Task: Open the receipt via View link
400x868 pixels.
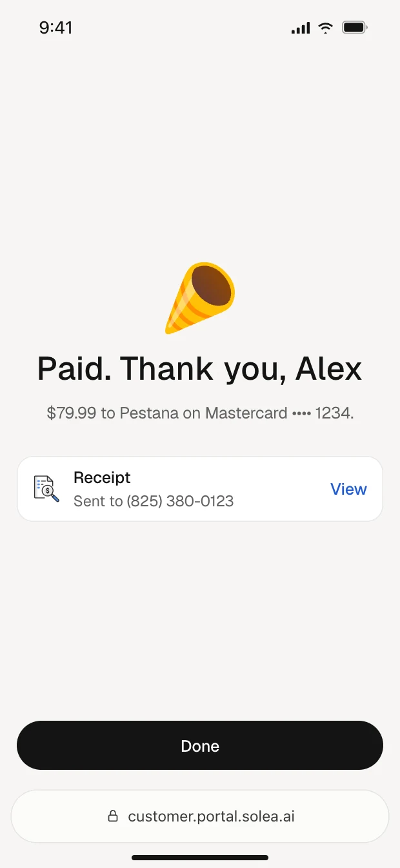Action: point(348,489)
